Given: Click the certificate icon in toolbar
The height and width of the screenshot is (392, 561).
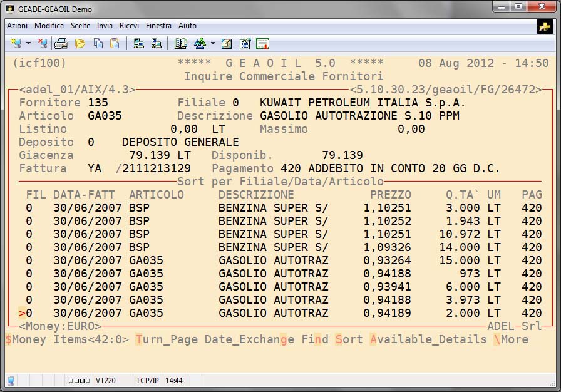Looking at the screenshot, I should coord(262,43).
